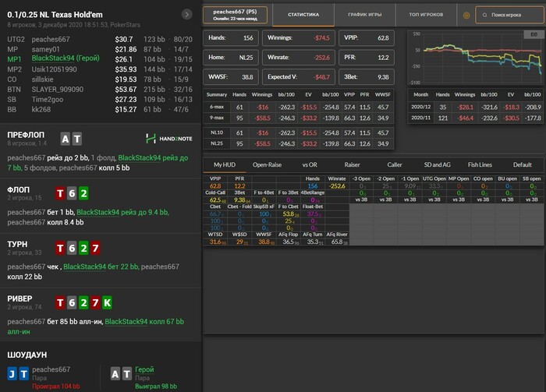Open the peaches667 (PS) player selector
This screenshot has width=546, height=392.
click(x=235, y=15)
